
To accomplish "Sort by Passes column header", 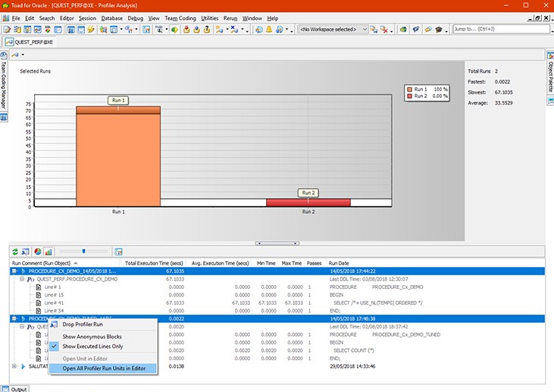I will pyautogui.click(x=314, y=263).
